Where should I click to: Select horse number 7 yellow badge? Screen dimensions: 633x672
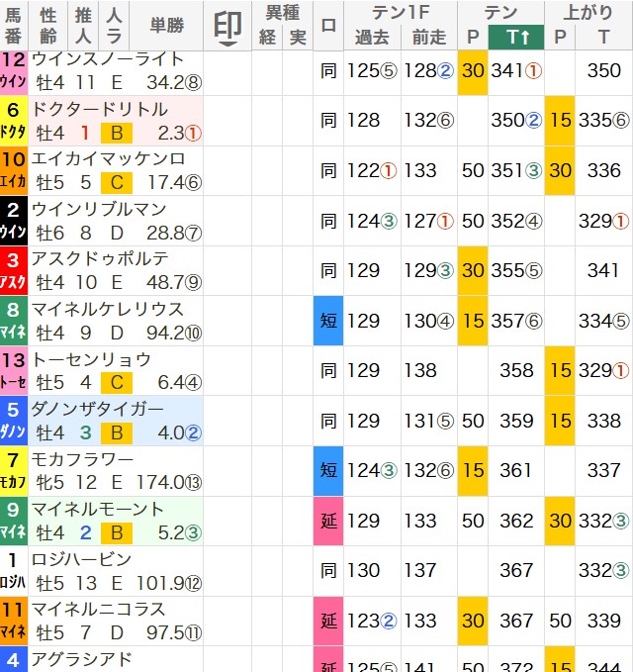pos(14,471)
